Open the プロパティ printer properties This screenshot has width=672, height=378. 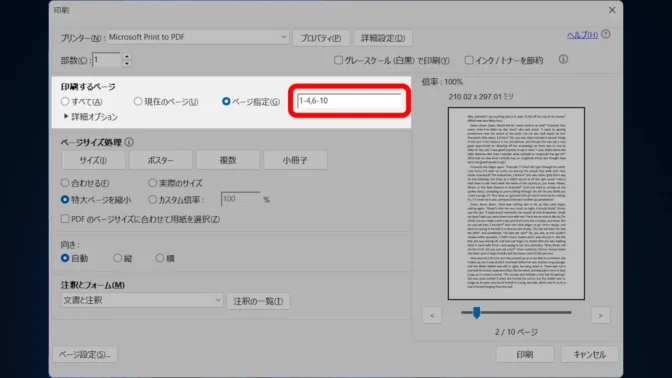click(x=321, y=38)
